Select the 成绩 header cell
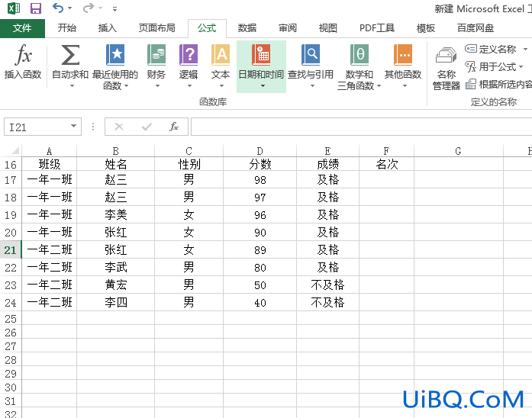Image resolution: width=532 pixels, height=418 pixels. 327,165
